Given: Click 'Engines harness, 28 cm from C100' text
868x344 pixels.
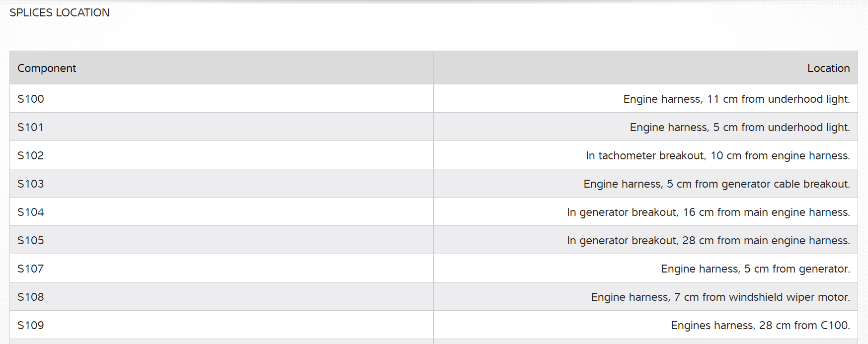Looking at the screenshot, I should point(760,325).
